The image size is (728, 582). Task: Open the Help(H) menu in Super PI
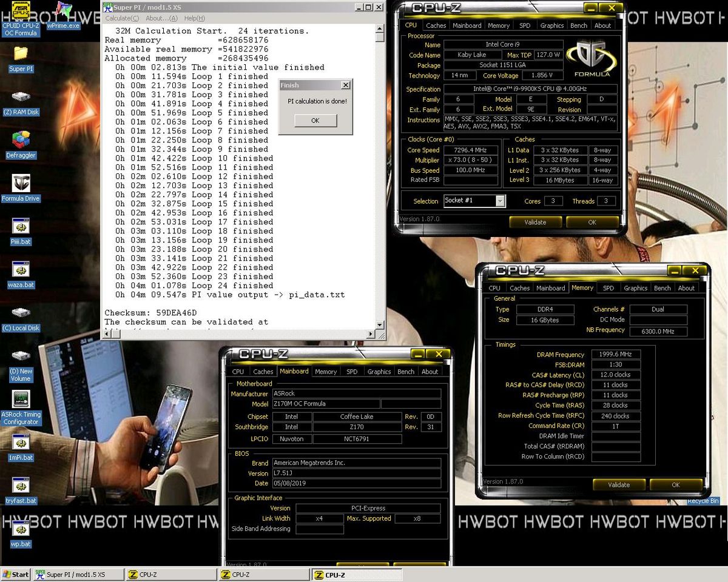(194, 18)
